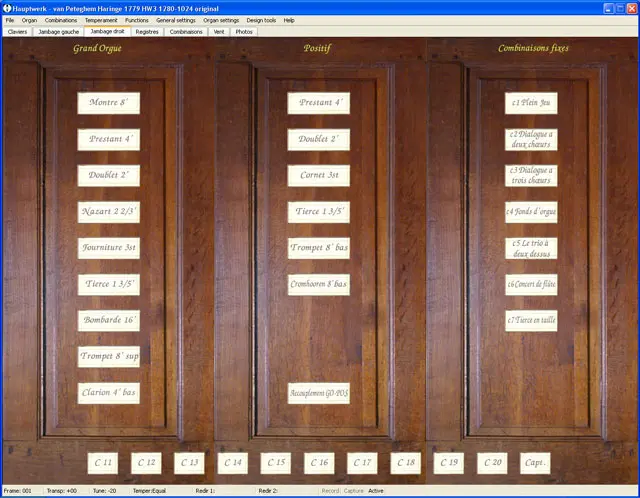
Task: Open the Photos tab
Action: (244, 31)
